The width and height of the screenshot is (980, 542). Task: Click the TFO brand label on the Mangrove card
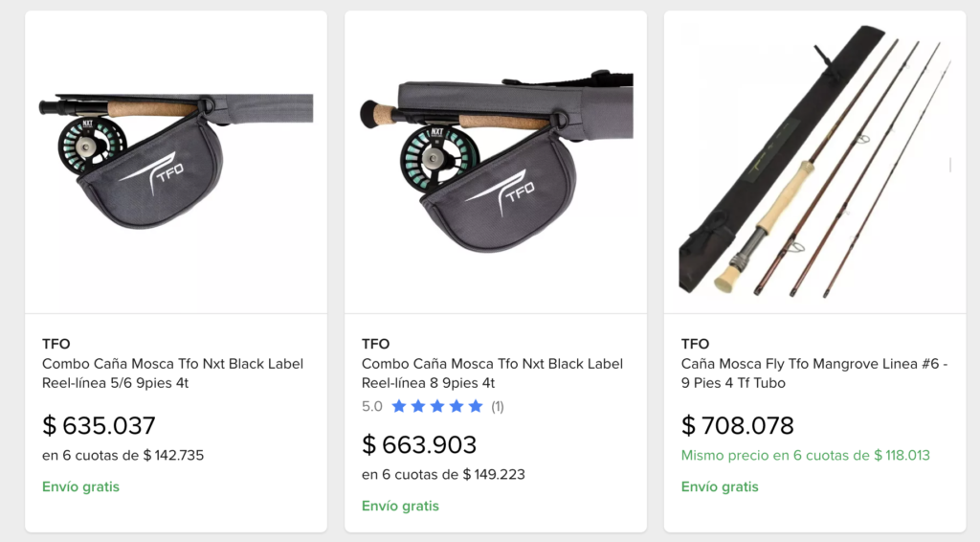[x=696, y=344]
